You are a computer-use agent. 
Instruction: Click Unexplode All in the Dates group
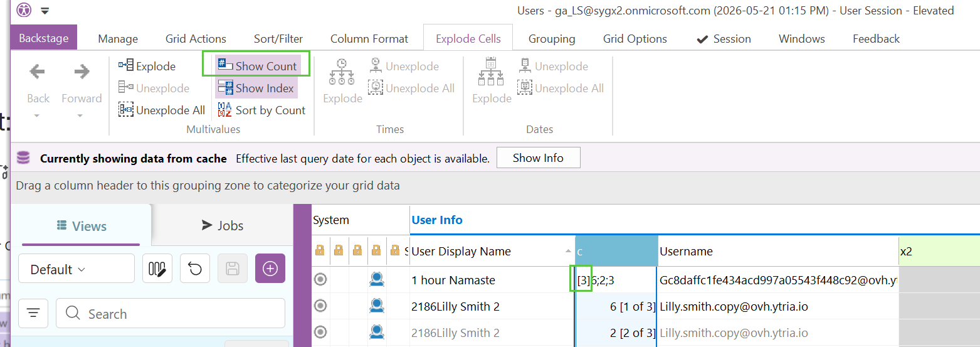pos(561,88)
